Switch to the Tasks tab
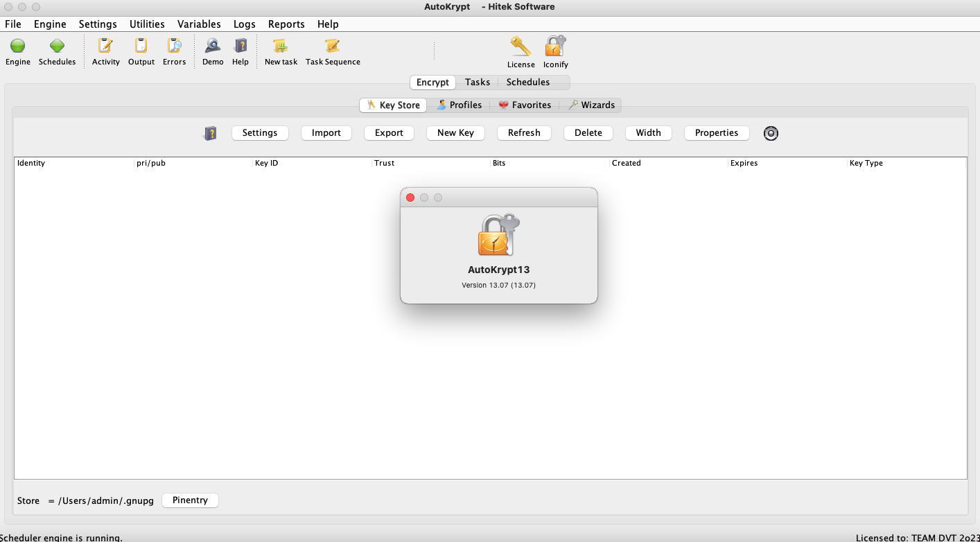This screenshot has width=980, height=542. click(x=478, y=82)
